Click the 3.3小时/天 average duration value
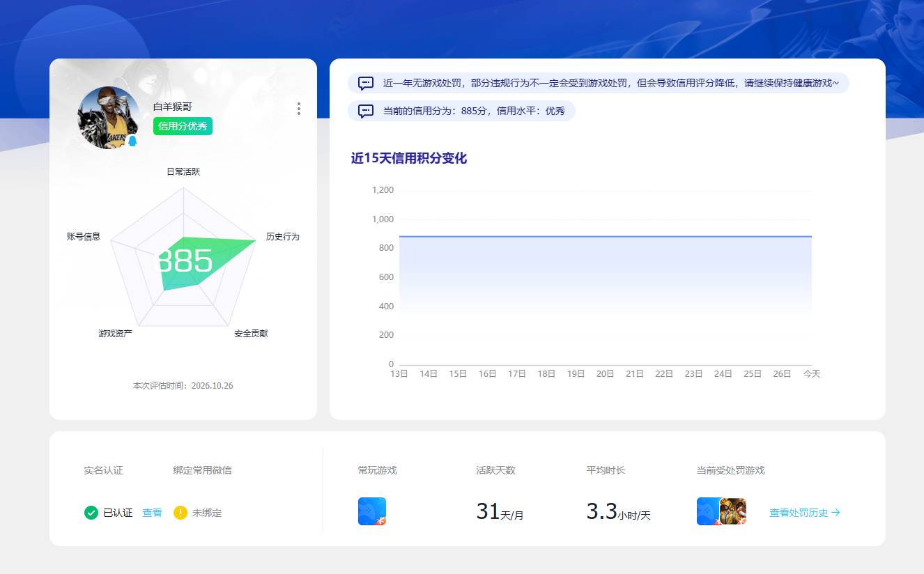The image size is (924, 574). pyautogui.click(x=619, y=512)
